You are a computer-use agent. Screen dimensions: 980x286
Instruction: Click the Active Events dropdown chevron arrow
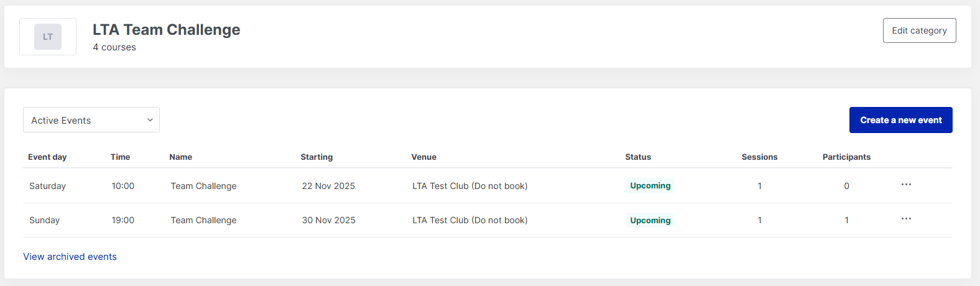(150, 120)
